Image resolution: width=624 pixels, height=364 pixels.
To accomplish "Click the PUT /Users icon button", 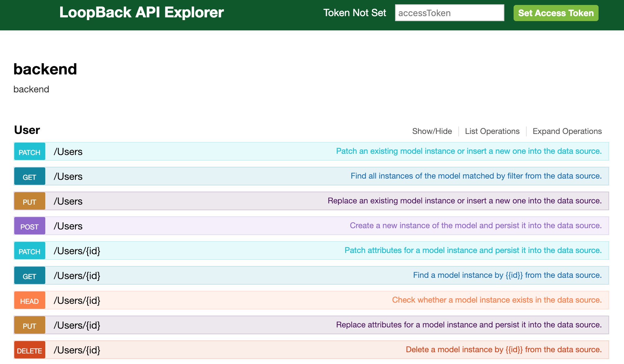I will pos(29,201).
